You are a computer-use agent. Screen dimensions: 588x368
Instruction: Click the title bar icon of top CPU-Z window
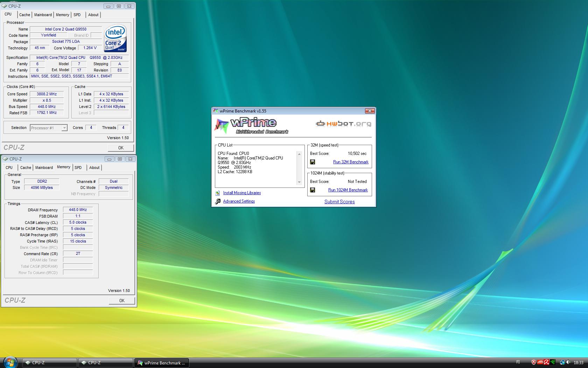pos(5,6)
